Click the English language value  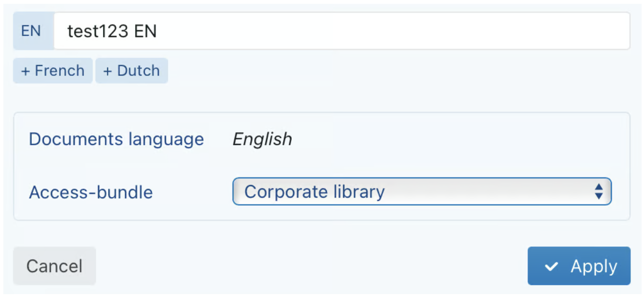pos(262,139)
